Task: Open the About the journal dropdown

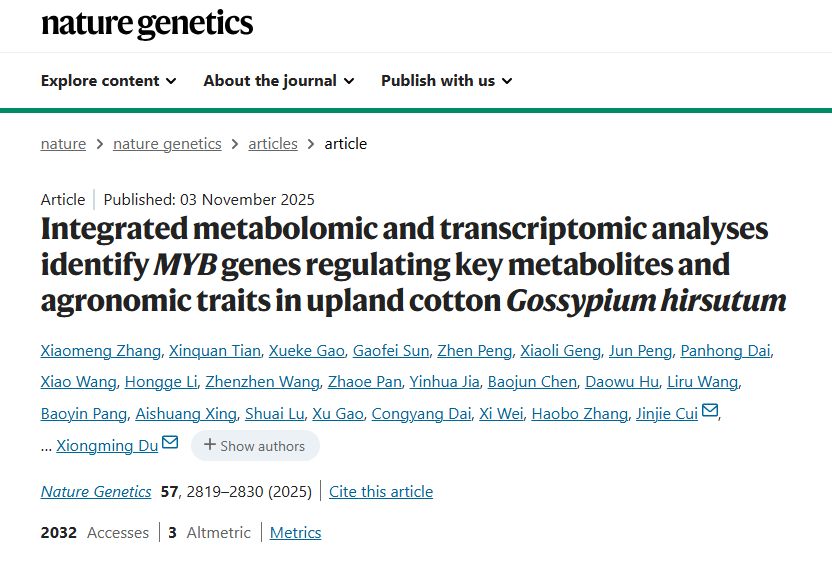Action: (278, 81)
